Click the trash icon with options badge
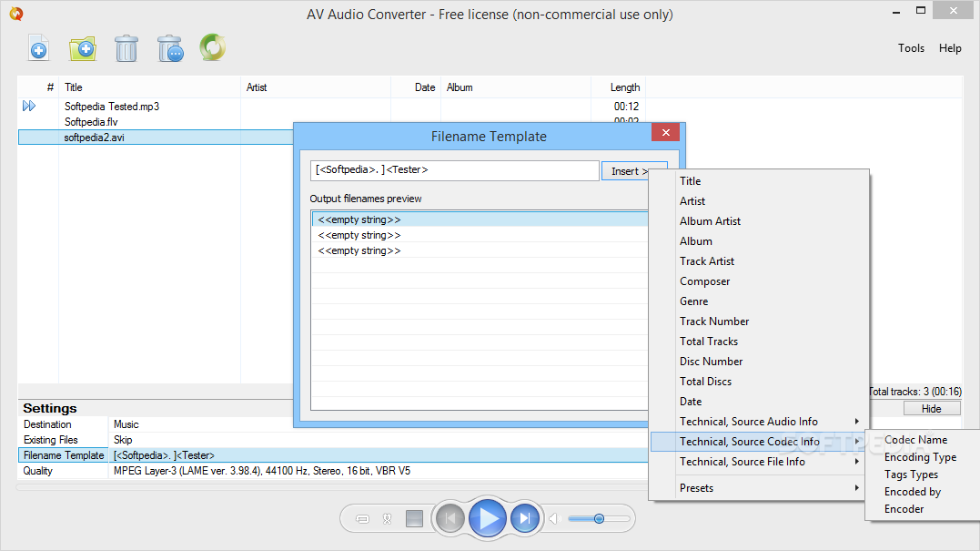The width and height of the screenshot is (980, 551). [170, 48]
